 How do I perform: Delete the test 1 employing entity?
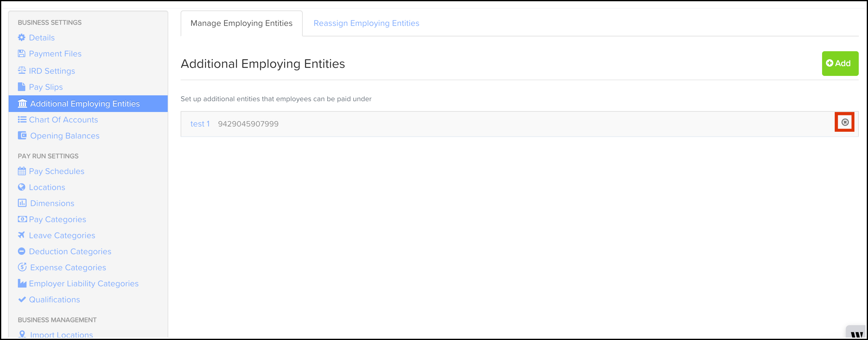[x=845, y=122]
